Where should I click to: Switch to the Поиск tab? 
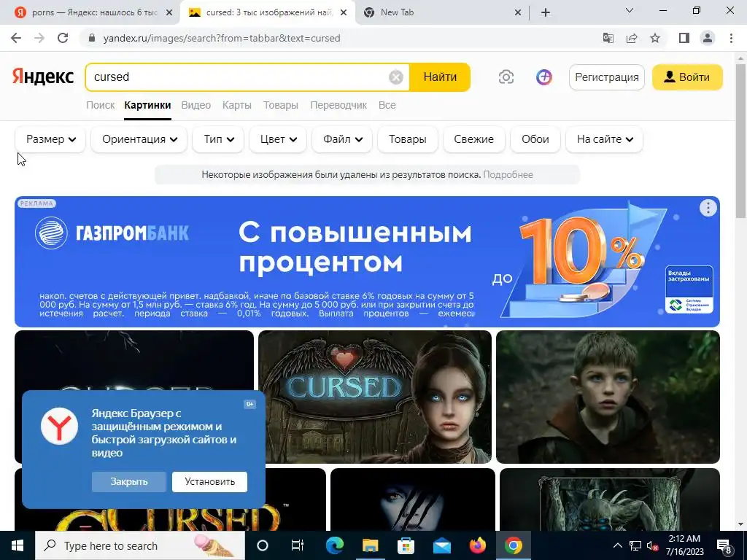tap(100, 105)
